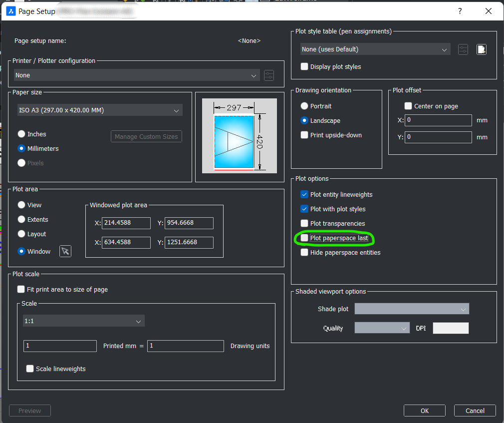
Task: Uncheck Plot entity lineweights
Action: [304, 195]
